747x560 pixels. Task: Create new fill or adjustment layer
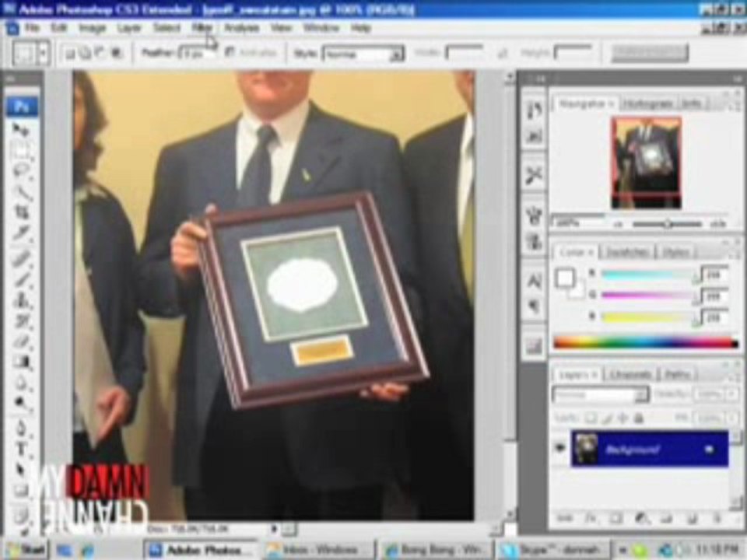641,518
